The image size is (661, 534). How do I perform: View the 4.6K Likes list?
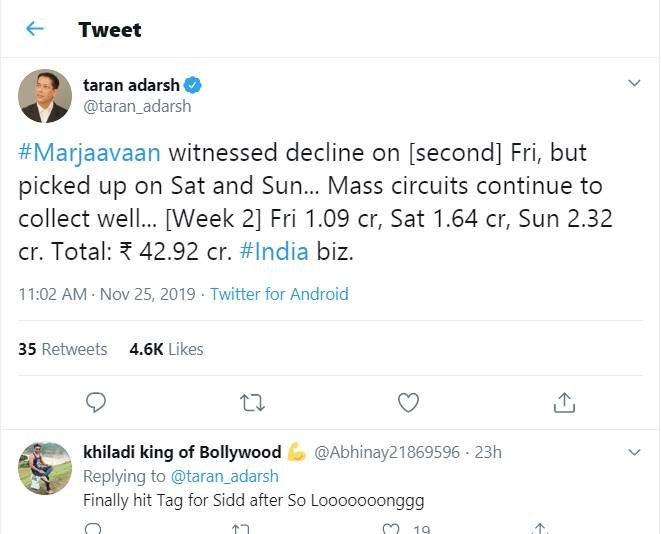click(166, 349)
